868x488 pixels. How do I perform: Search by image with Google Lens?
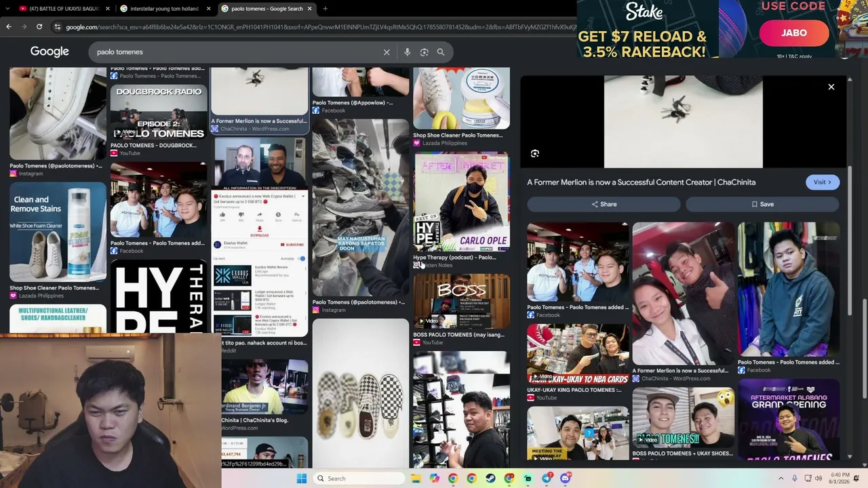[x=424, y=52]
